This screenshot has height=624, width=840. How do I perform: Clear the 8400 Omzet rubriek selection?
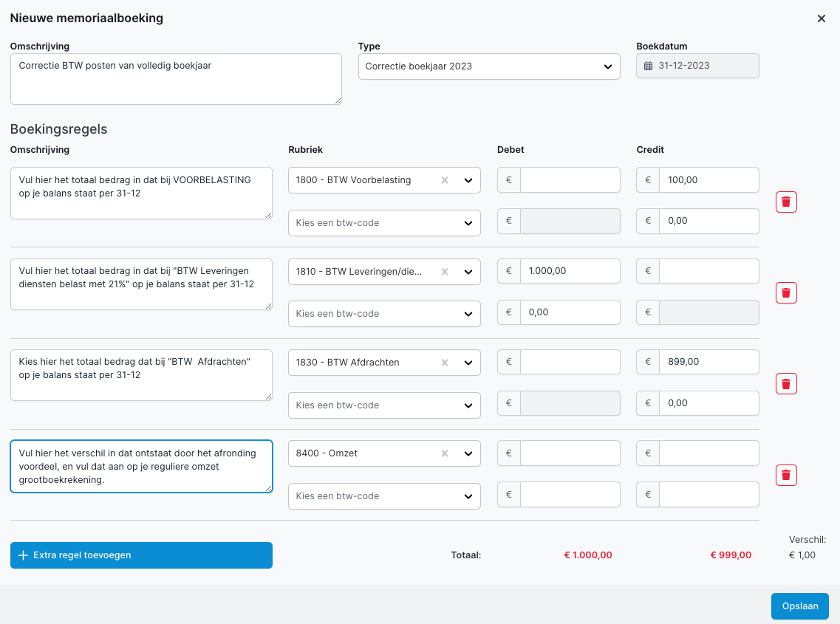[x=445, y=453]
